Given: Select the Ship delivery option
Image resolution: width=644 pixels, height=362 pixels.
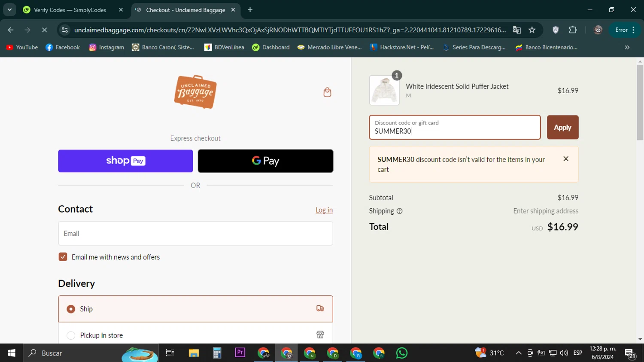Looking at the screenshot, I should (x=195, y=309).
